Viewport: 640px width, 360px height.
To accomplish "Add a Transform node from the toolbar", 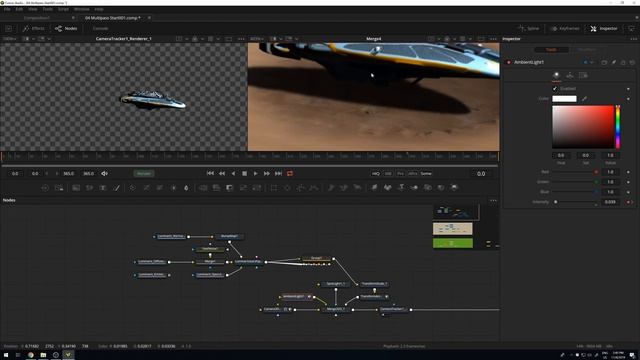I will pos(257,188).
